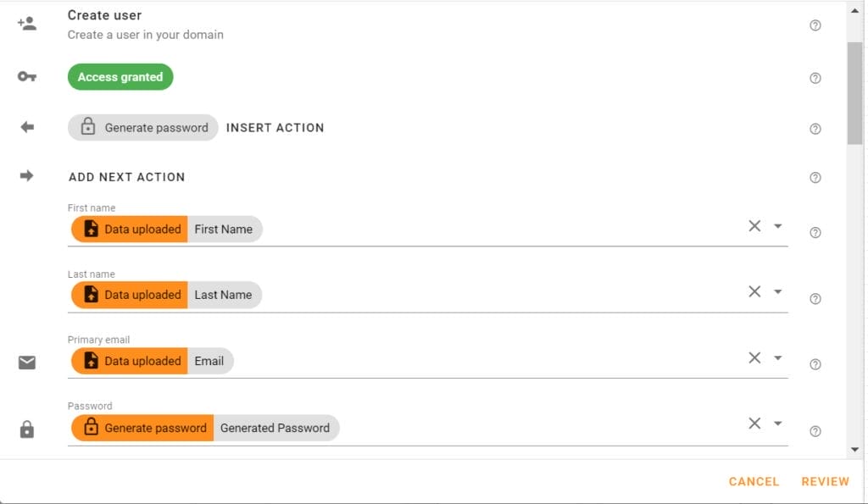Click the forward arrow icon in sidebar
This screenshot has width=868, height=504.
pyautogui.click(x=26, y=175)
